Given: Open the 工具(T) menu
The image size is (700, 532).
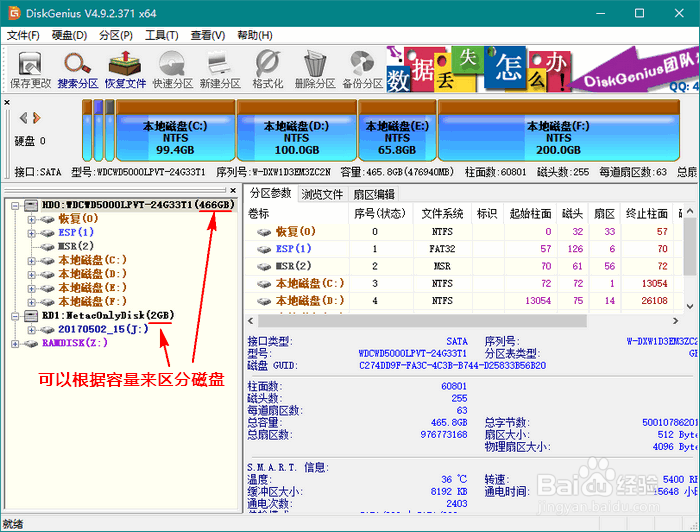Looking at the screenshot, I should (x=162, y=35).
